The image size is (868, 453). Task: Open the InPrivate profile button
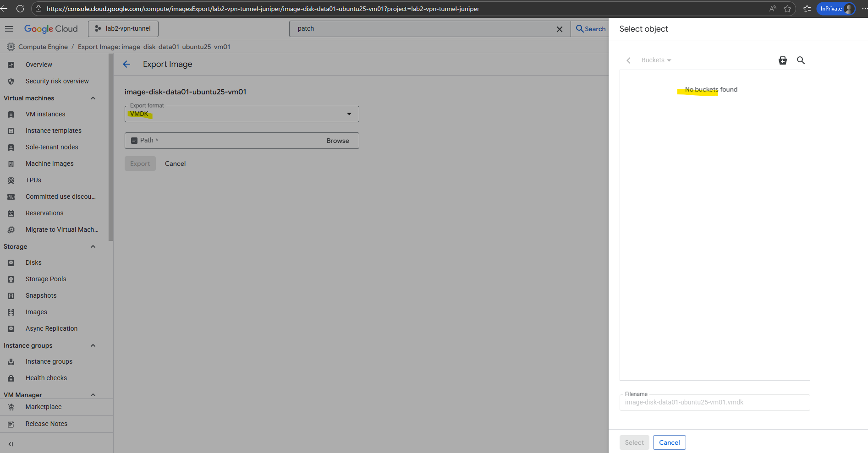[836, 9]
